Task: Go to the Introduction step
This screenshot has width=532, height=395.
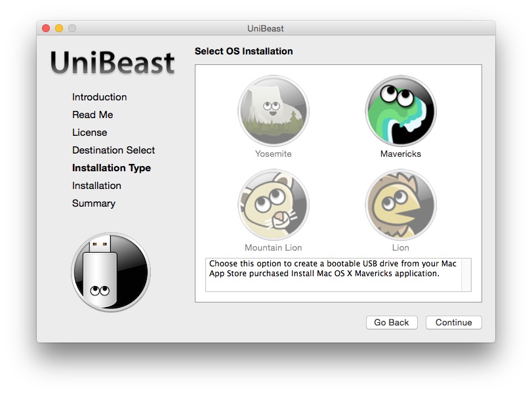Action: coord(99,97)
